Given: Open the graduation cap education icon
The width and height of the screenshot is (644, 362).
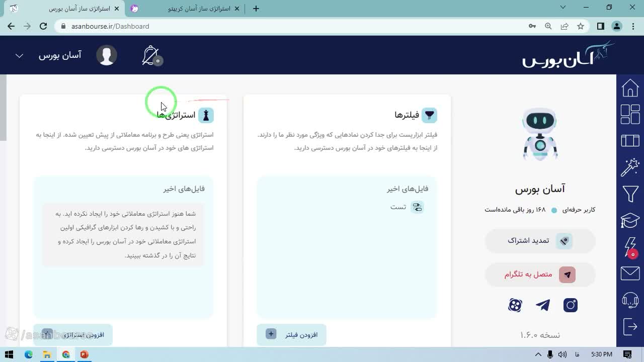Looking at the screenshot, I should coord(630,220).
